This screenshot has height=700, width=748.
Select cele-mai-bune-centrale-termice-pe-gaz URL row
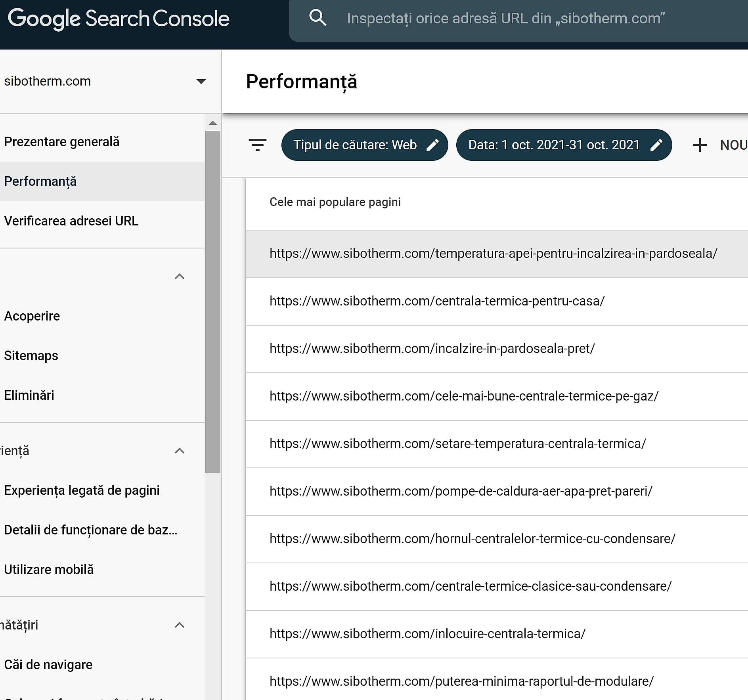497,397
